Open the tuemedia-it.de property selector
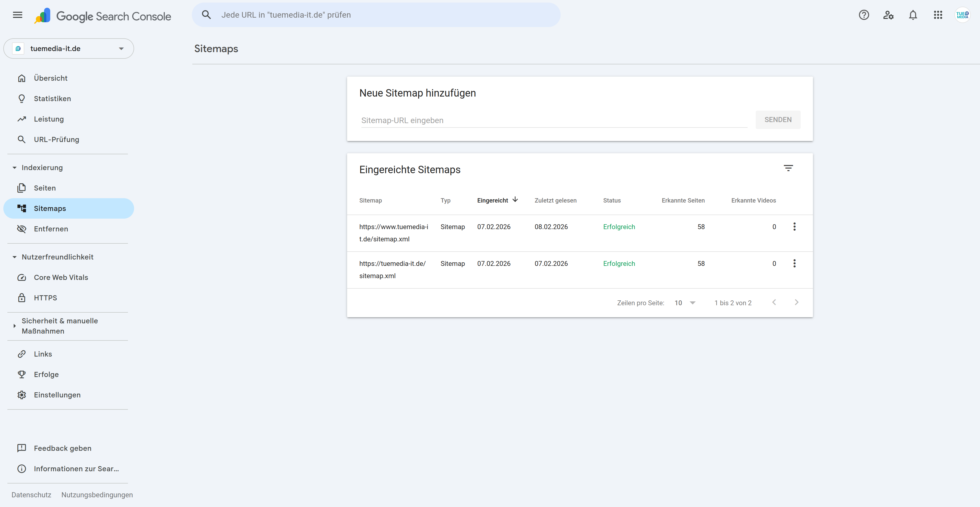 coord(69,49)
